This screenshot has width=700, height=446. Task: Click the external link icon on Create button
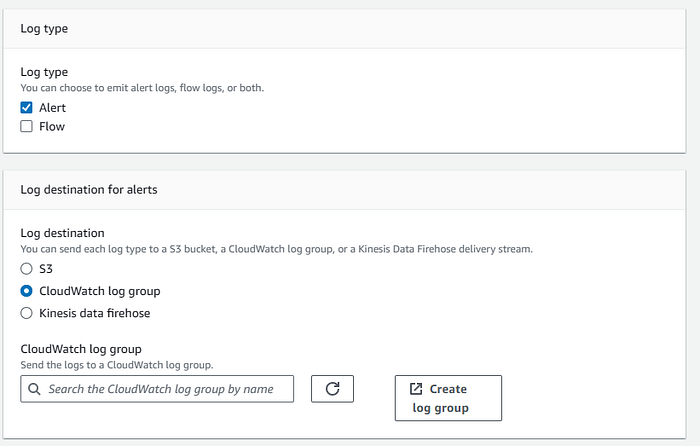(416, 389)
